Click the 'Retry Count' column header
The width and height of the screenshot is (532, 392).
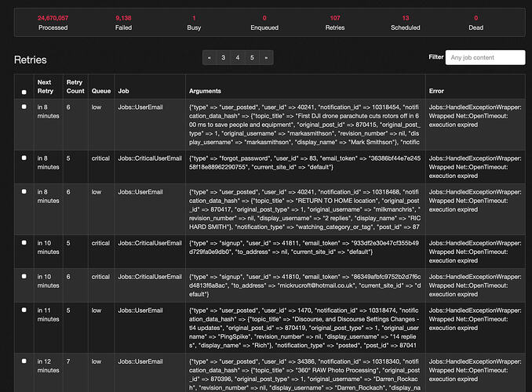75,86
